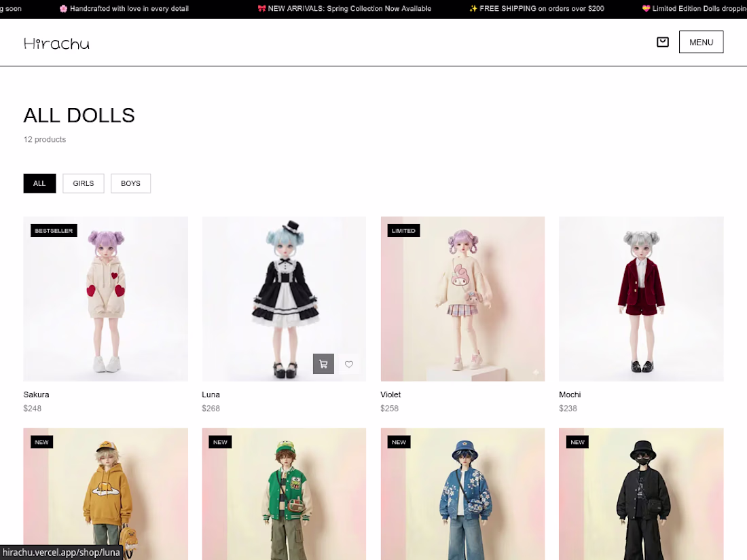Click the heart wishlist icon on Luna
Image resolution: width=747 pixels, height=560 pixels.
click(x=349, y=364)
